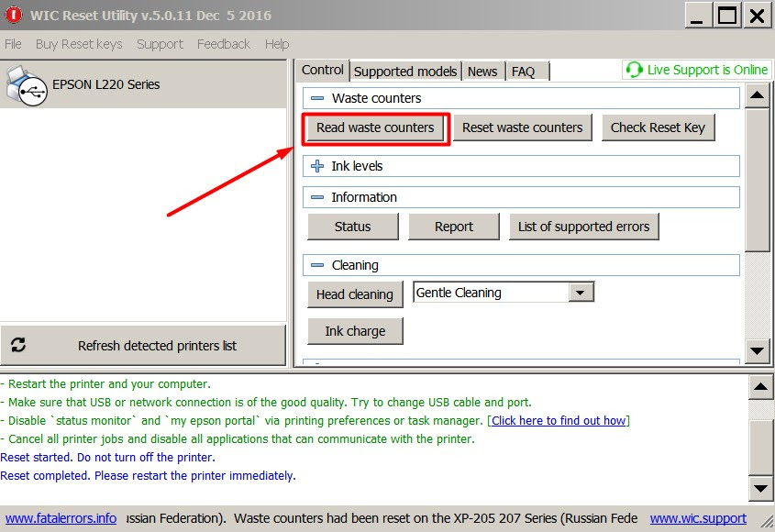Open the www.wic.support link

click(x=698, y=518)
